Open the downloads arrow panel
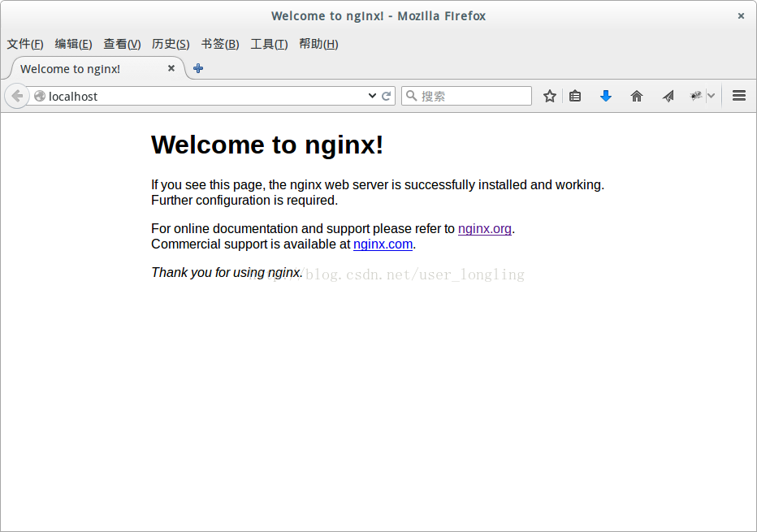The width and height of the screenshot is (757, 532). 605,96
